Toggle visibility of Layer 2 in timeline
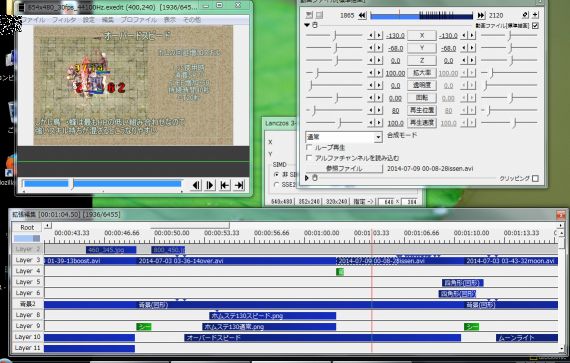This screenshot has height=363, width=570. click(28, 249)
